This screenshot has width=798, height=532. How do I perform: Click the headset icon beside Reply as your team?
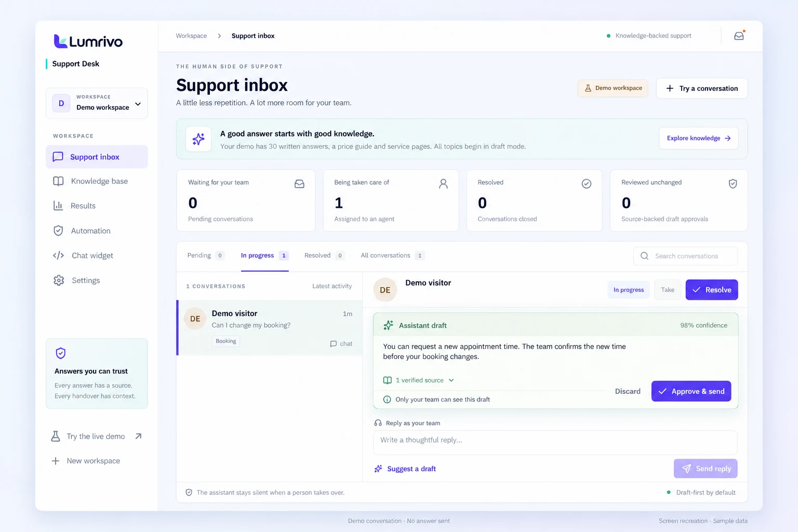pos(378,423)
